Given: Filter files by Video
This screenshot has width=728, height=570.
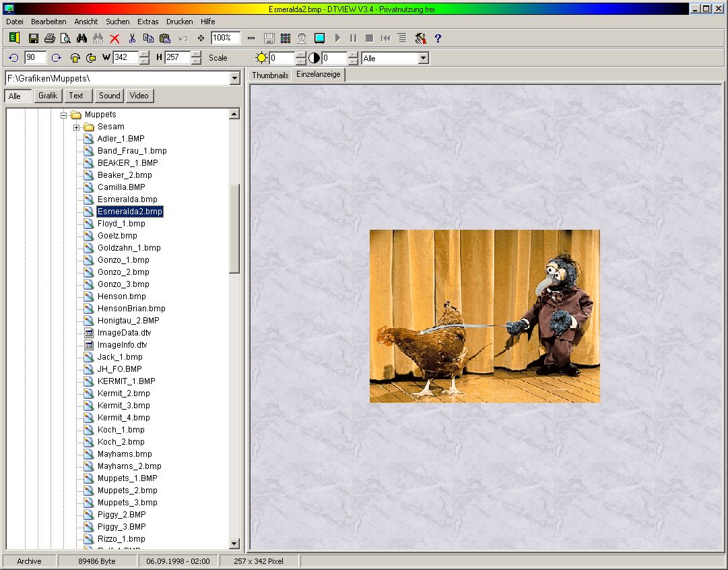Looking at the screenshot, I should pyautogui.click(x=139, y=96).
